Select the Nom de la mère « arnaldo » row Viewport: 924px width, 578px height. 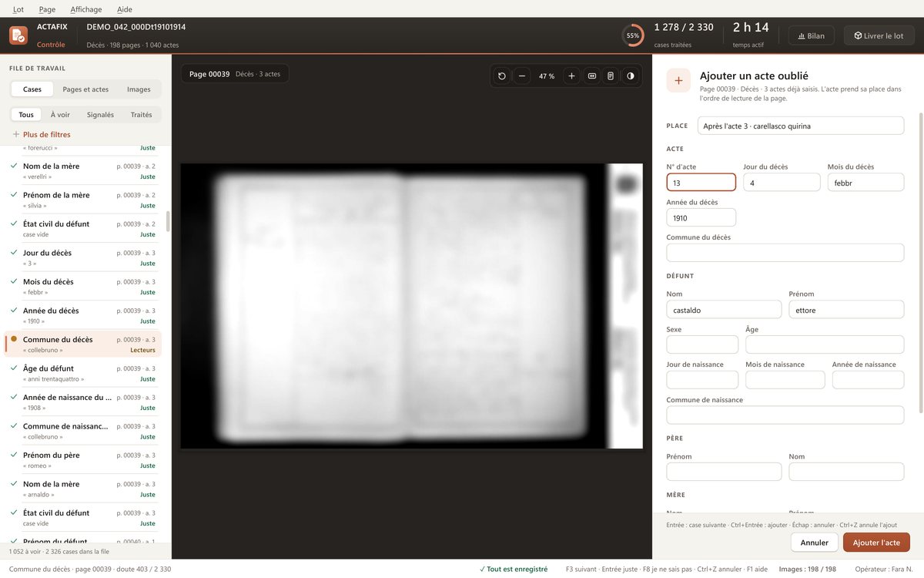(82, 489)
